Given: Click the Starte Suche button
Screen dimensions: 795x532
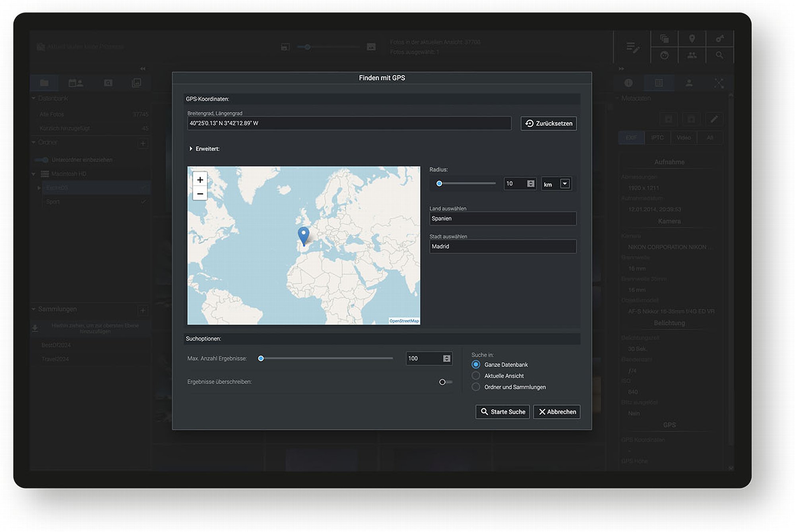Looking at the screenshot, I should click(x=502, y=412).
